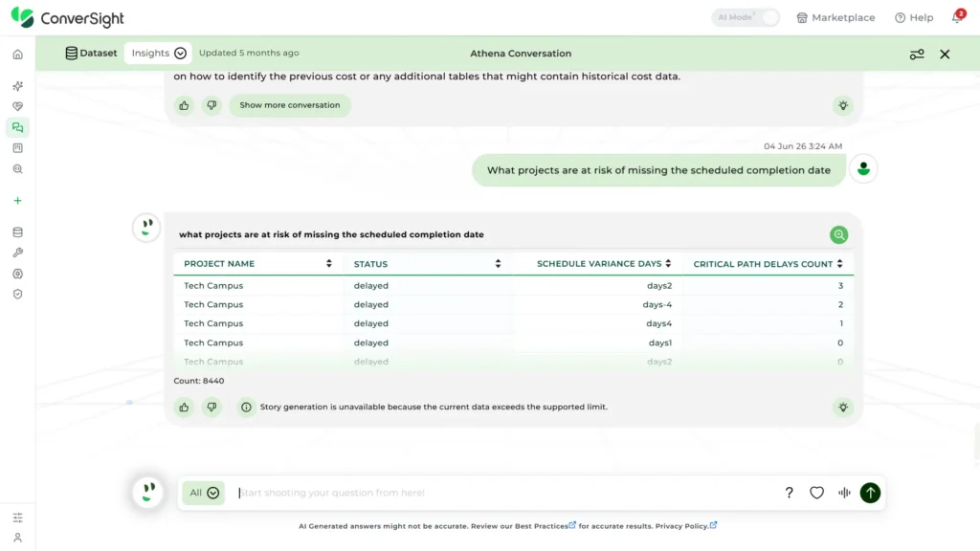Open the database stack icon in sidebar
This screenshot has width=980, height=551.
[x=17, y=232]
